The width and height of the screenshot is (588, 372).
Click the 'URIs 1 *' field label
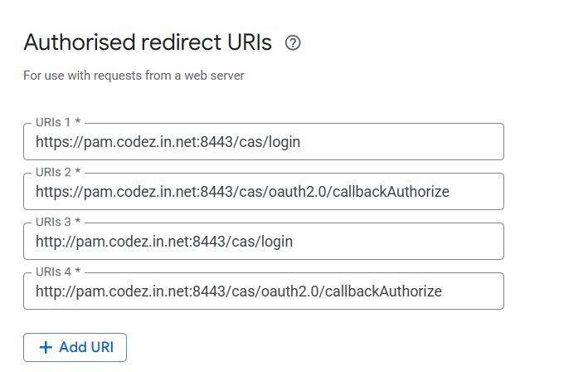pyautogui.click(x=57, y=122)
